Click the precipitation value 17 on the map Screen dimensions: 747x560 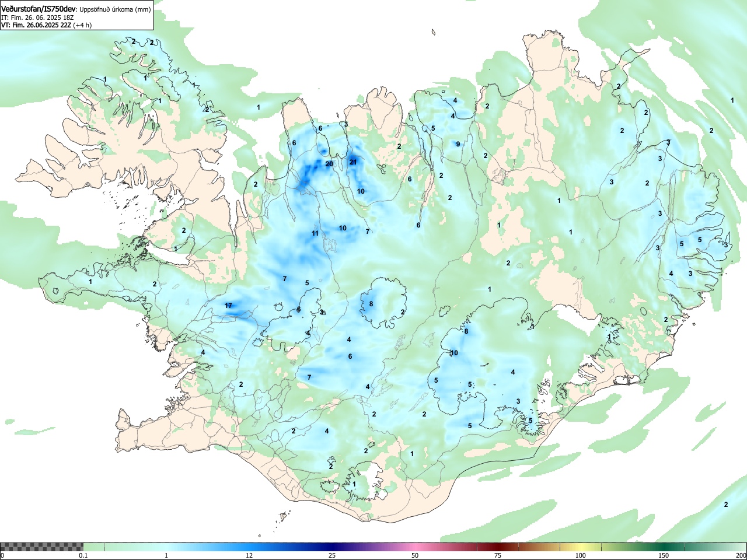(x=228, y=306)
